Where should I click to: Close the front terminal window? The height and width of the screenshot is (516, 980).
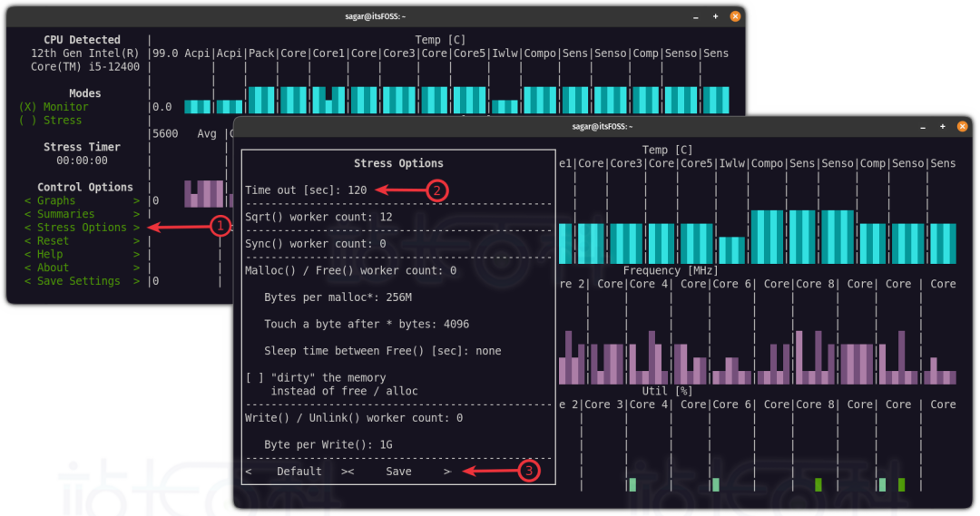point(965,126)
